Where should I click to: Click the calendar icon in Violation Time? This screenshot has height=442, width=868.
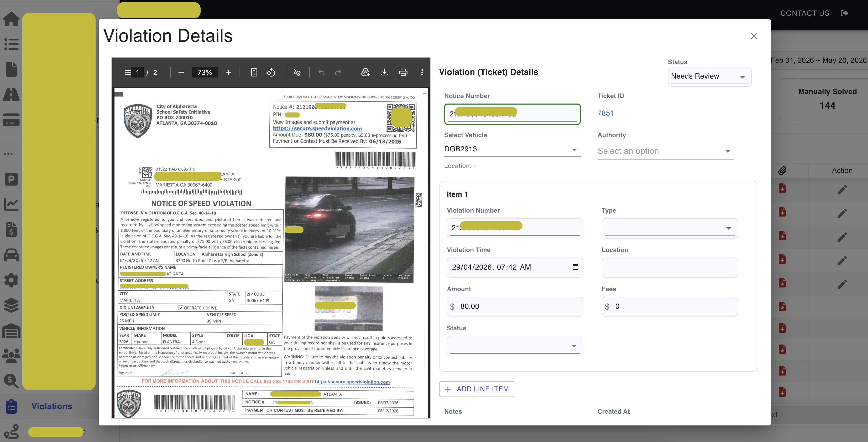575,267
